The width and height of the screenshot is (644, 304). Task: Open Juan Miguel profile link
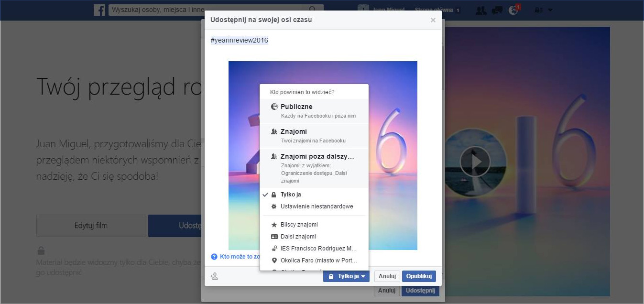[388, 10]
